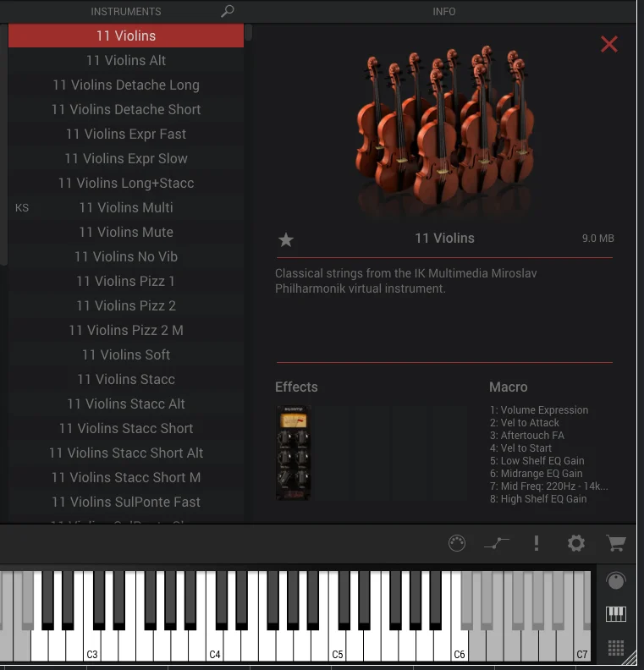This screenshot has height=670, width=644.
Task: Choose 11 Violins Multi keyswitch instrument
Action: pyautogui.click(x=126, y=207)
